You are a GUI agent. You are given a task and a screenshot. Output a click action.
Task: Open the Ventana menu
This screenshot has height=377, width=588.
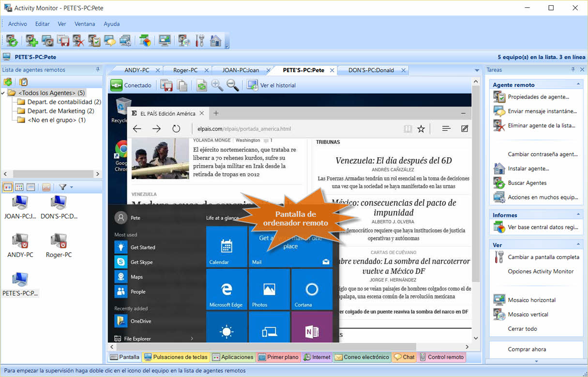pos(85,24)
